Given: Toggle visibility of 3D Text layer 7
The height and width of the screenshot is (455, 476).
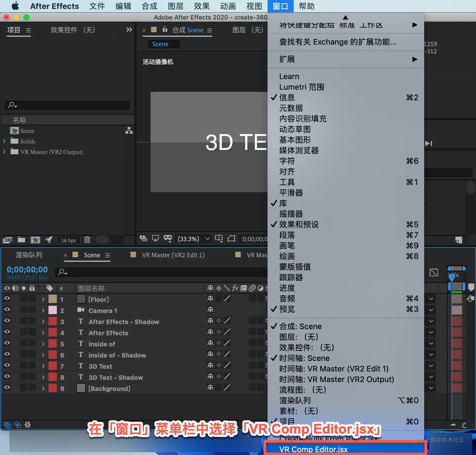Looking at the screenshot, I should click(7, 365).
